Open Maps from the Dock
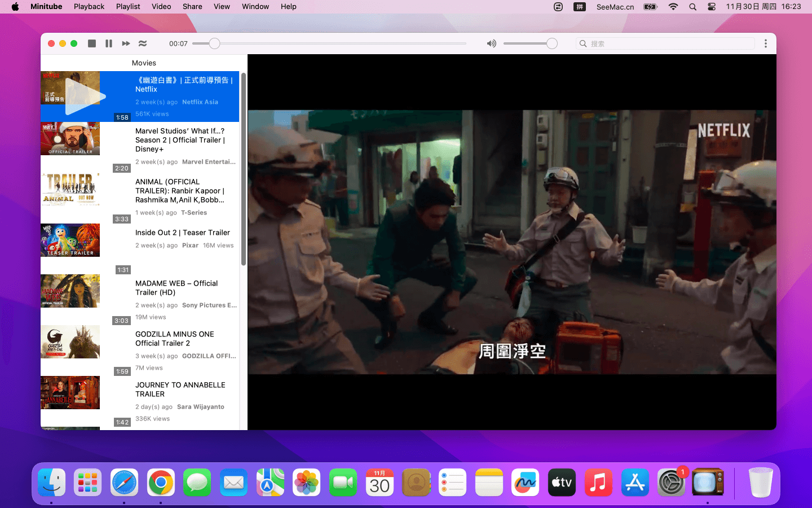Screen dimensions: 812x508 pos(270,483)
